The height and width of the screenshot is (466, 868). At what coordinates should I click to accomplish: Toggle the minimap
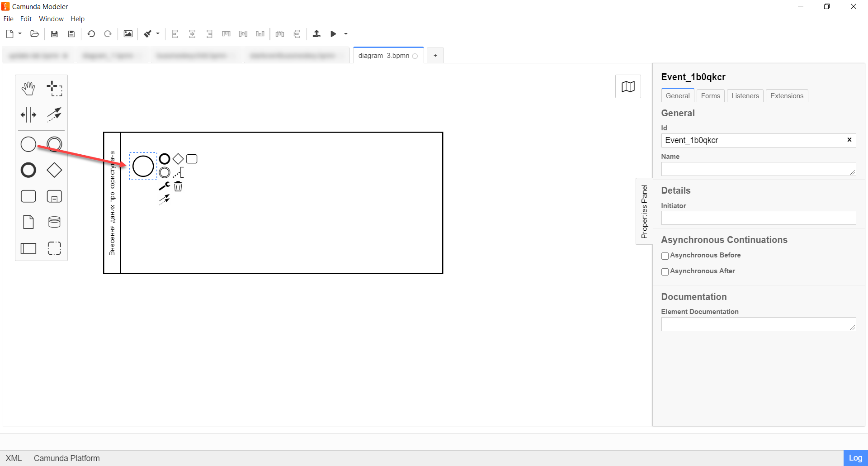pyautogui.click(x=628, y=86)
